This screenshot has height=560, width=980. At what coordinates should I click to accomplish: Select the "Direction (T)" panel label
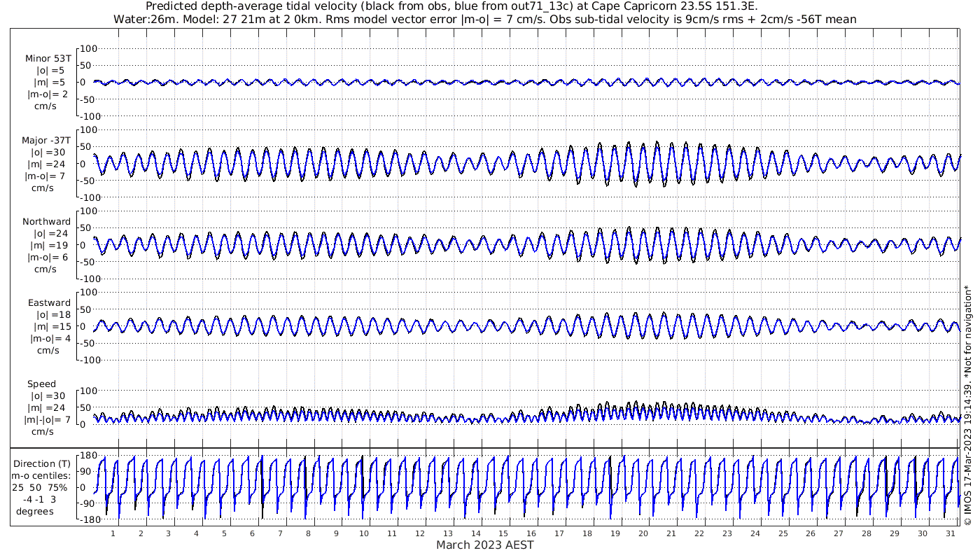pyautogui.click(x=42, y=464)
